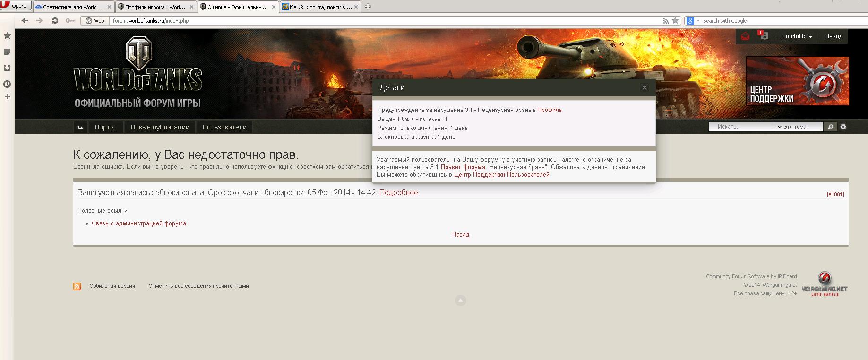The image size is (868, 360).
Task: Switch to the Mail.Ru tab
Action: 320,7
